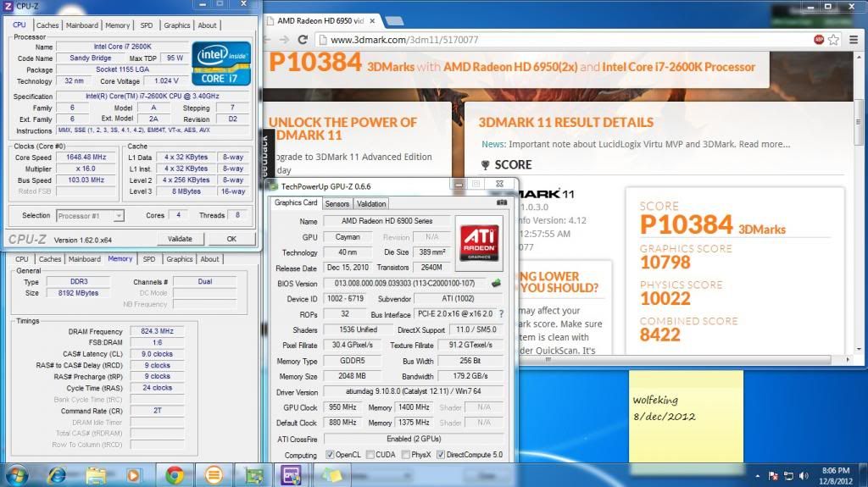Click AMD Radeon HD 6950(2x) heading link
Screen dimensions: 868x487
[x=510, y=67]
